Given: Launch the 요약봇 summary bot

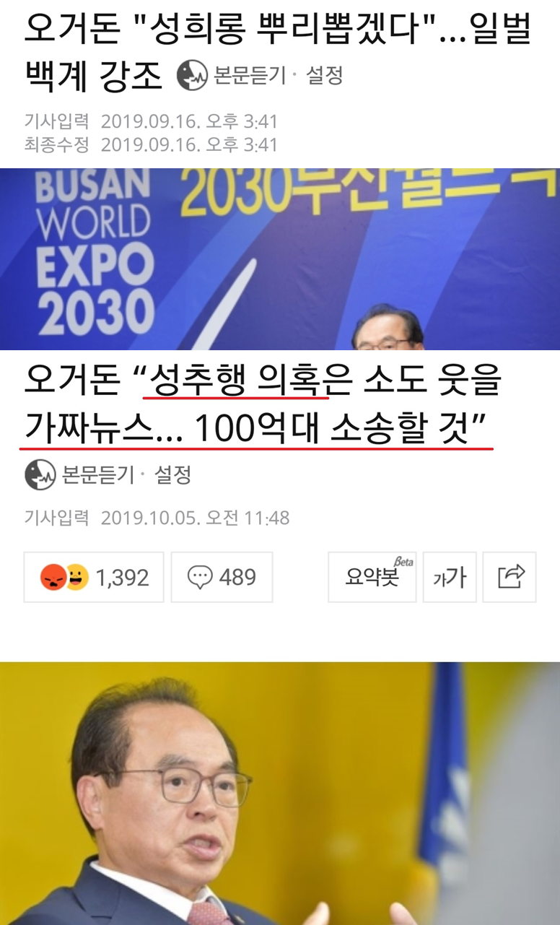Looking at the screenshot, I should [372, 577].
